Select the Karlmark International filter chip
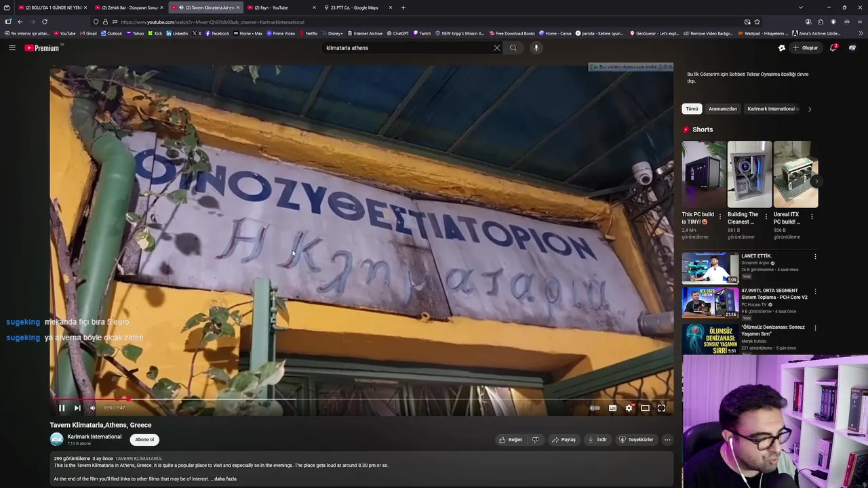Viewport: 868px width, 488px height. click(772, 109)
